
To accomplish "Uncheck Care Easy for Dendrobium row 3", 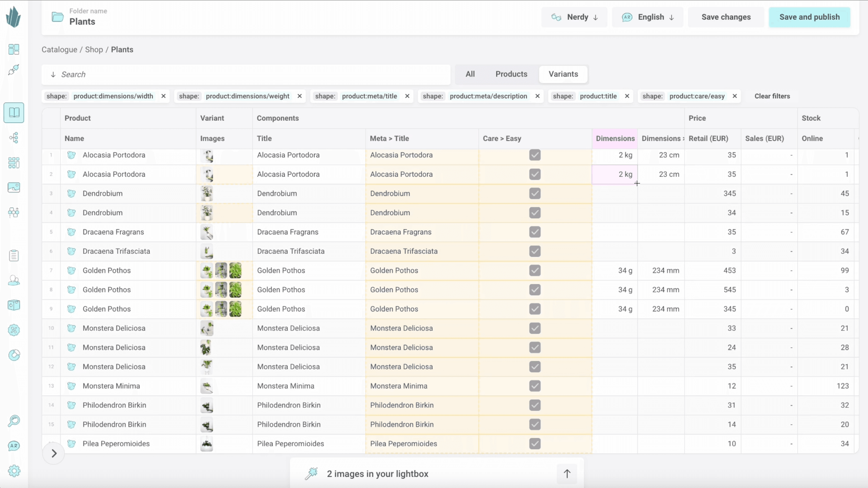I will coord(535,194).
